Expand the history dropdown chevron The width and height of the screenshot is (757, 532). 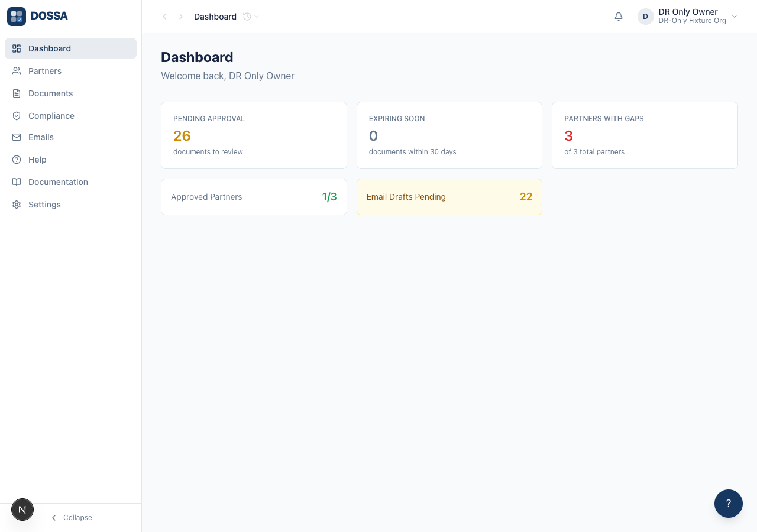coord(257,17)
